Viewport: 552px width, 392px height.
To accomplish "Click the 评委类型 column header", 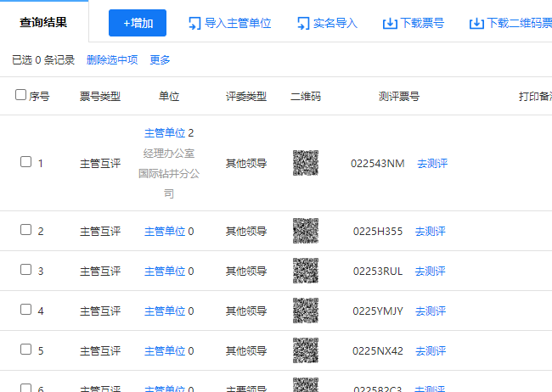I will (246, 96).
